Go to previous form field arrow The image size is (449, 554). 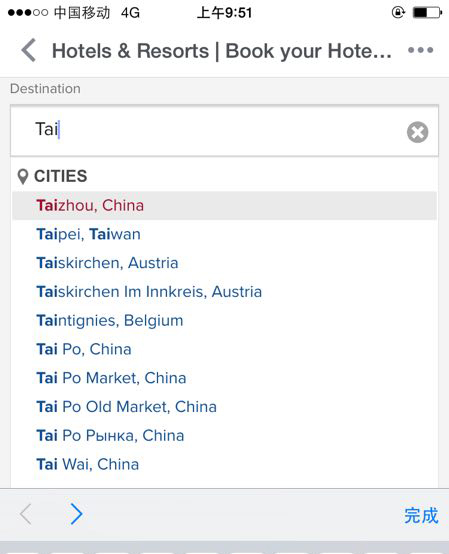[26, 514]
